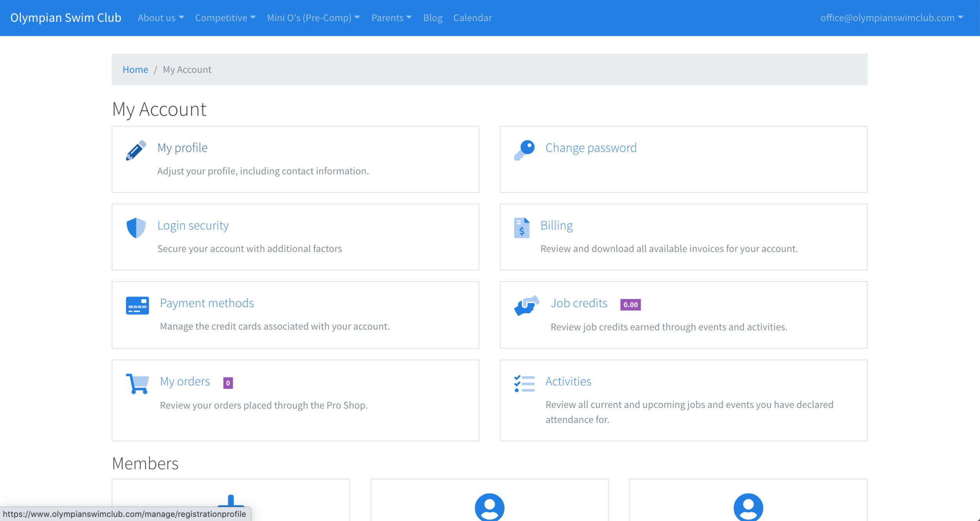Expand the Competitive dropdown menu
980x521 pixels.
point(225,18)
